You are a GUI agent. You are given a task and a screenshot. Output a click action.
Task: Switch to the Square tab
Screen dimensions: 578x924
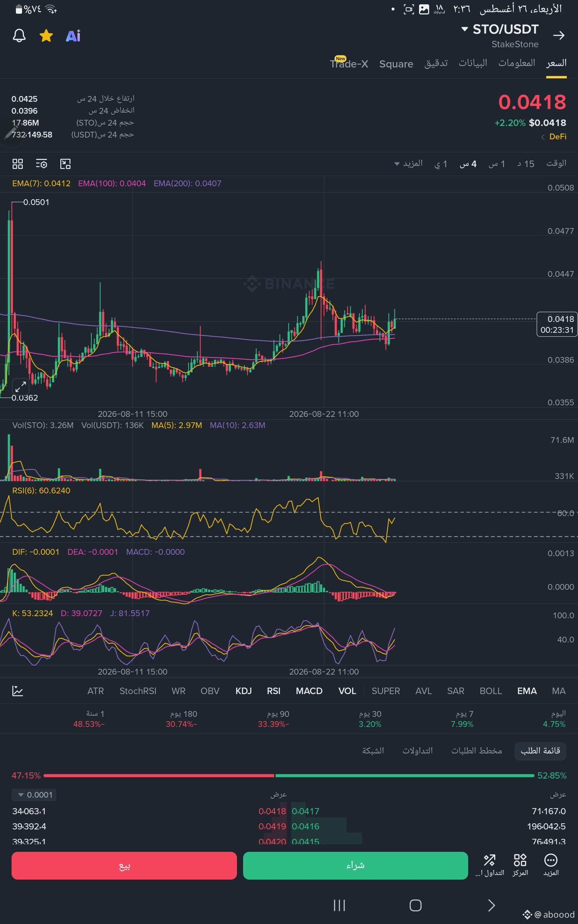coord(396,64)
